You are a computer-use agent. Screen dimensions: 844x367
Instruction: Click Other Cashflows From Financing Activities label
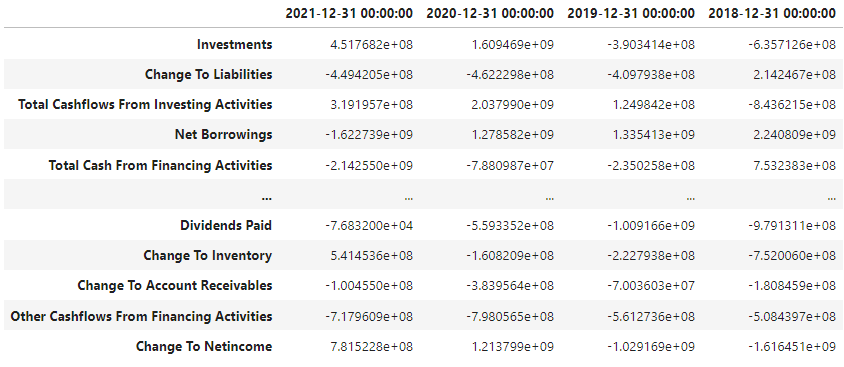(x=141, y=316)
